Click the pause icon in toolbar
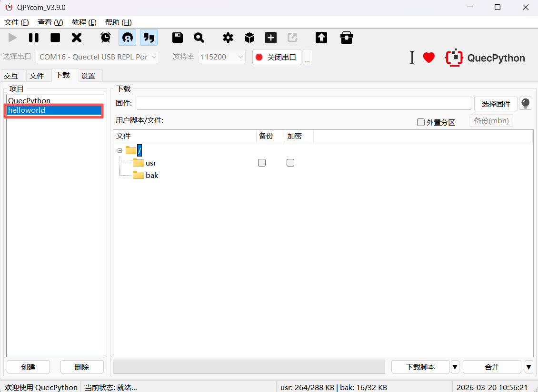The height and width of the screenshot is (392, 538). 34,38
